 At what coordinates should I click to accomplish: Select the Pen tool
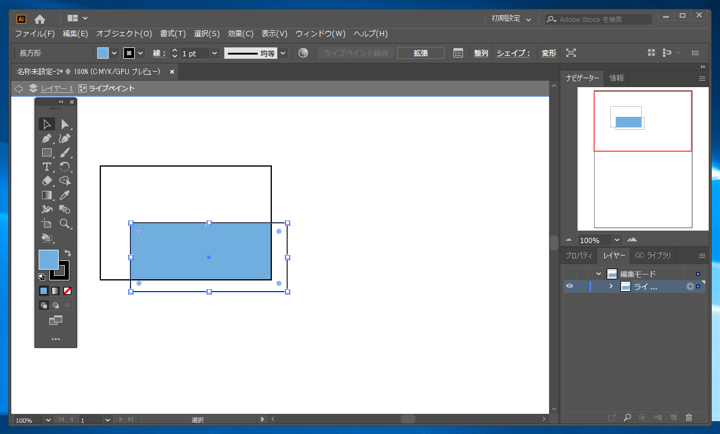(47, 139)
